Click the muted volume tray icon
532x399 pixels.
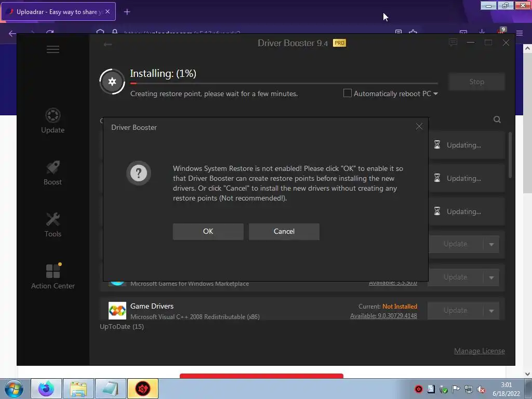(481, 389)
